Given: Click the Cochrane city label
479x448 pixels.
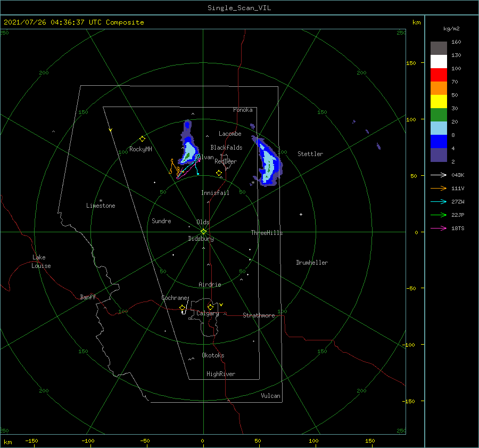Looking at the screenshot, I should (x=175, y=298).
